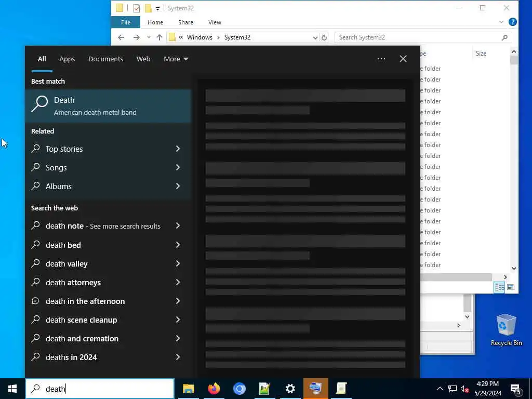Switch Explorer to large icons view
Viewport: 532px width, 399px height.
pos(511,287)
